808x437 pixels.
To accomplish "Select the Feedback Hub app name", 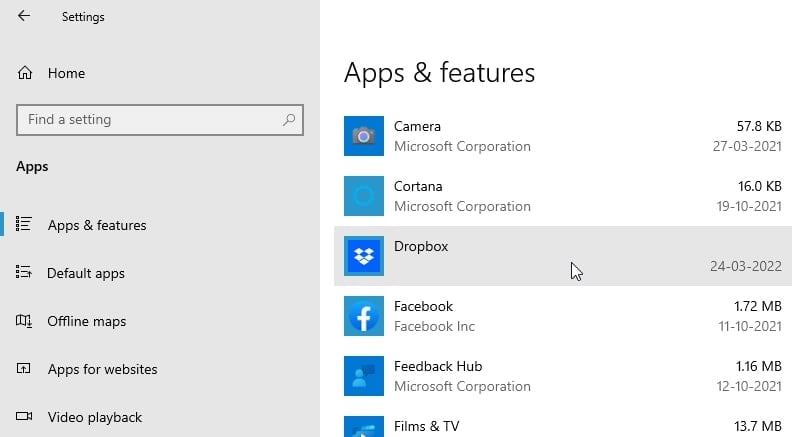I will click(x=438, y=366).
